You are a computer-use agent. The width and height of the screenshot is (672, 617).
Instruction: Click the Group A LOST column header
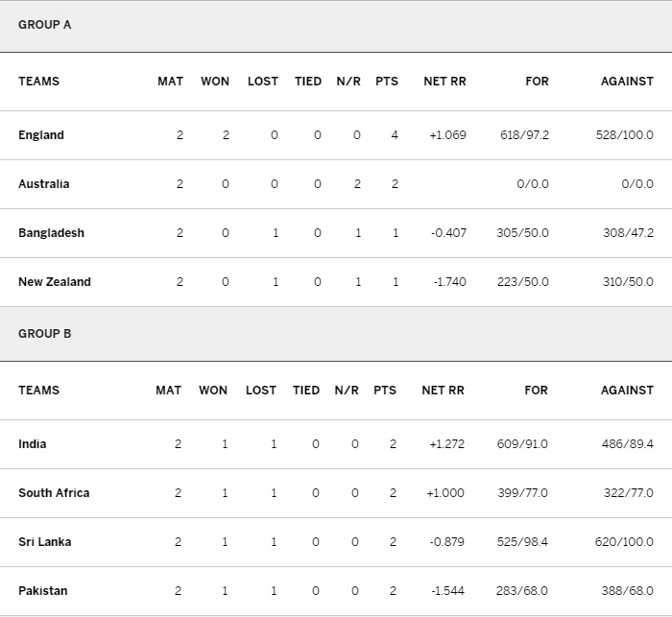[263, 82]
